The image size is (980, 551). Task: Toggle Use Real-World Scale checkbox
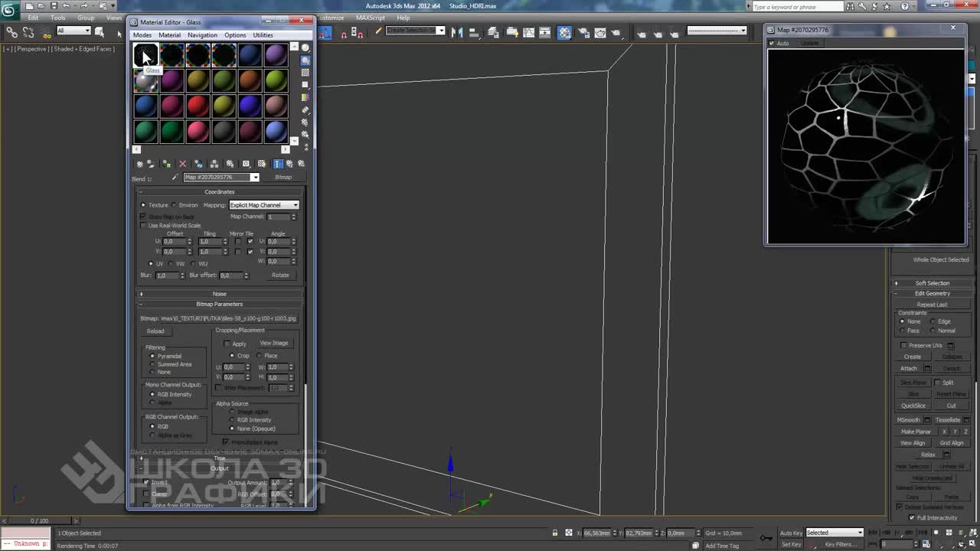pyautogui.click(x=143, y=226)
